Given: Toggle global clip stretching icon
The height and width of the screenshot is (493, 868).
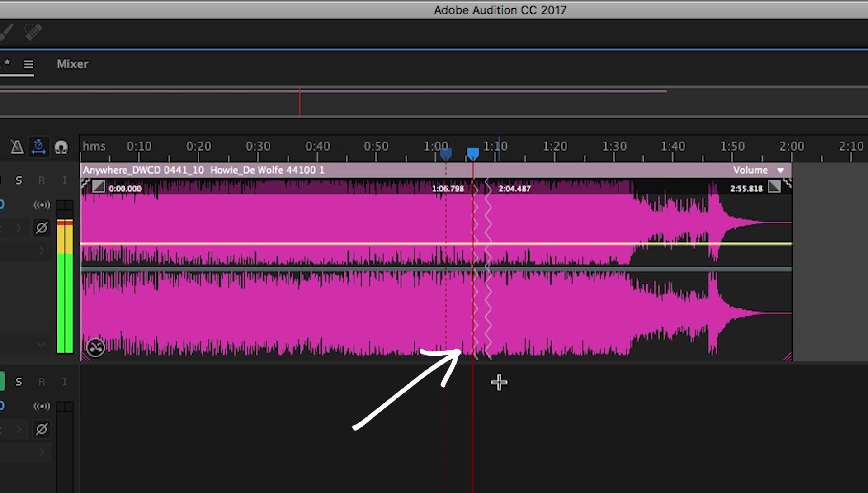Looking at the screenshot, I should point(38,147).
